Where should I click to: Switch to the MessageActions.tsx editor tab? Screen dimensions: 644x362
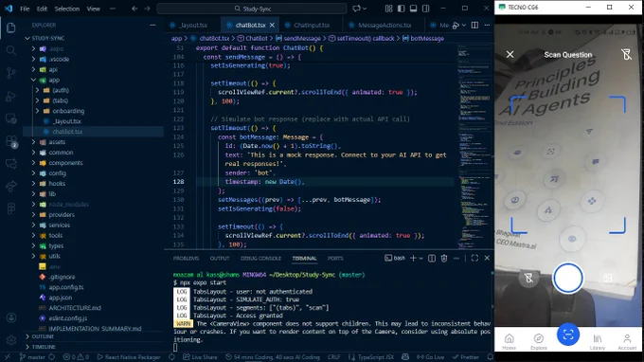pos(385,25)
